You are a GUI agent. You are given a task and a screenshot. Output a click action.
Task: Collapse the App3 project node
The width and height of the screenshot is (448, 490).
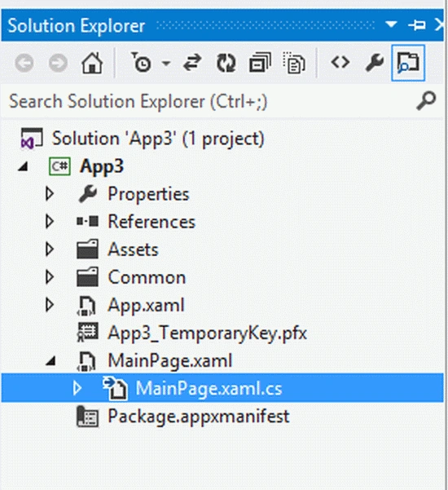pyautogui.click(x=23, y=166)
